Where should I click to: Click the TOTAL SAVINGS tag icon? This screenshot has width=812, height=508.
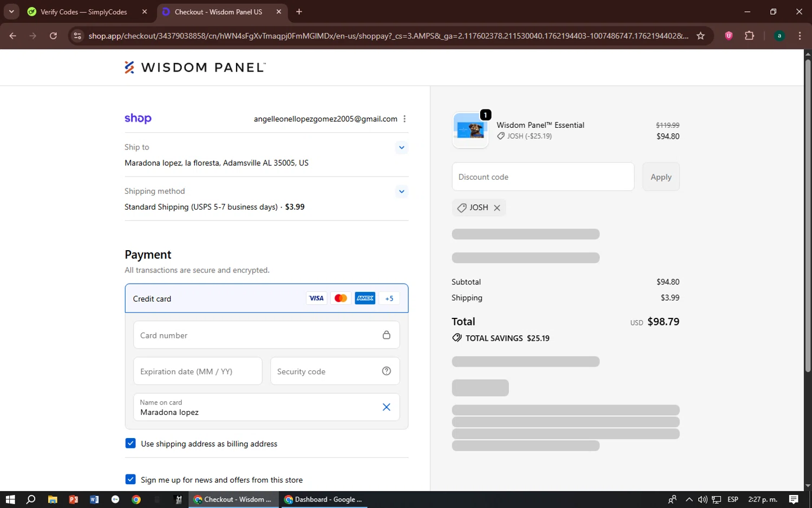[x=457, y=338]
